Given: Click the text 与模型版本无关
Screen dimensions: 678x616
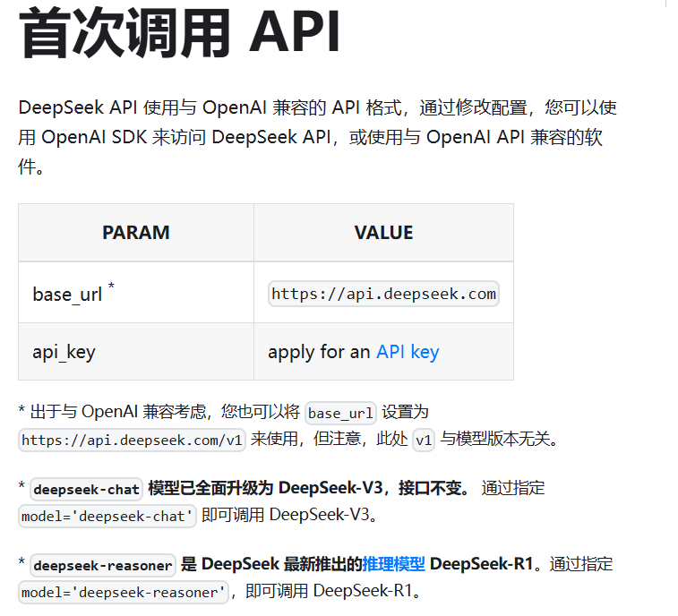Looking at the screenshot, I should coord(494,439).
